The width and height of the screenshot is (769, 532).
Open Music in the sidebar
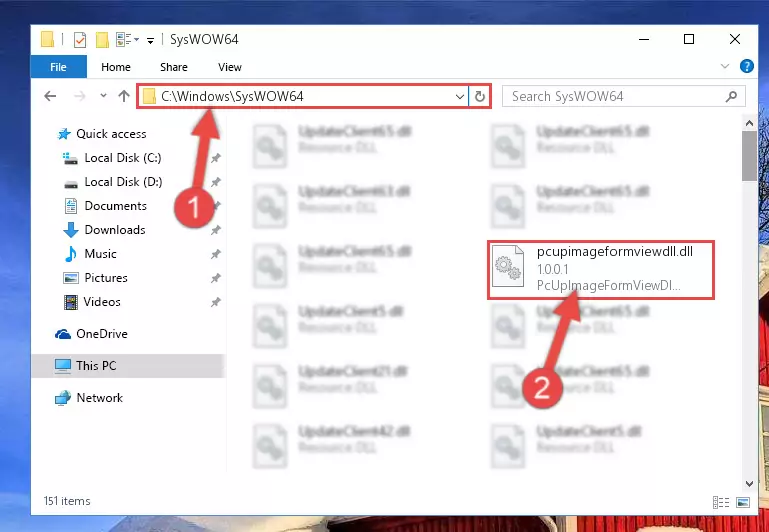(100, 254)
